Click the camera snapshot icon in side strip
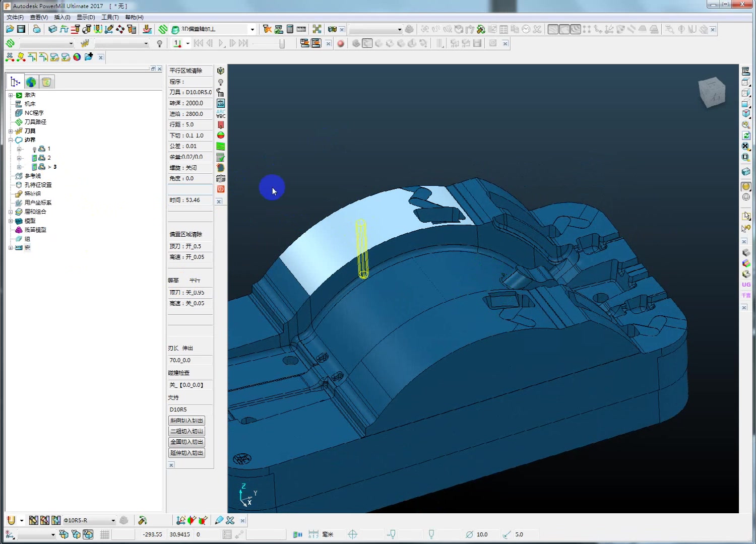 coord(221,179)
